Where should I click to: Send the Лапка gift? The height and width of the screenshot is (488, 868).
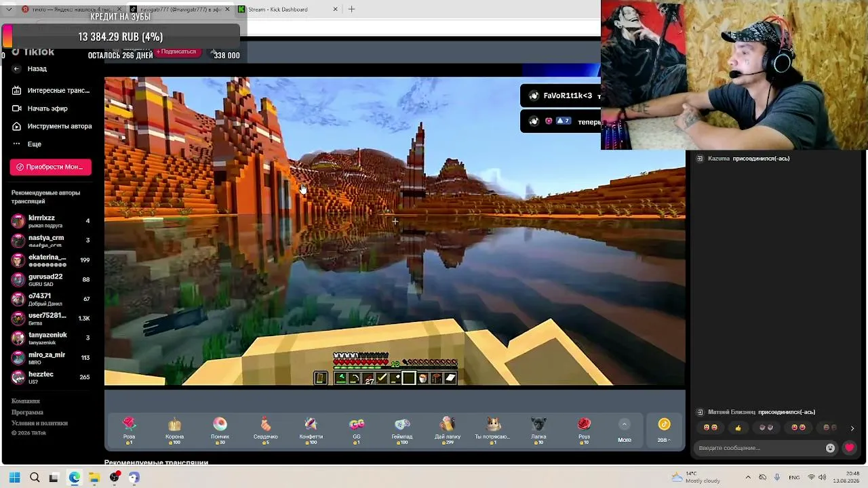click(538, 430)
